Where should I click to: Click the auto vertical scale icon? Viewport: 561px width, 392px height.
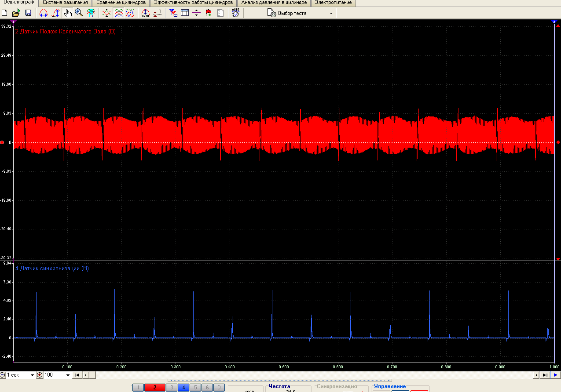tap(145, 13)
